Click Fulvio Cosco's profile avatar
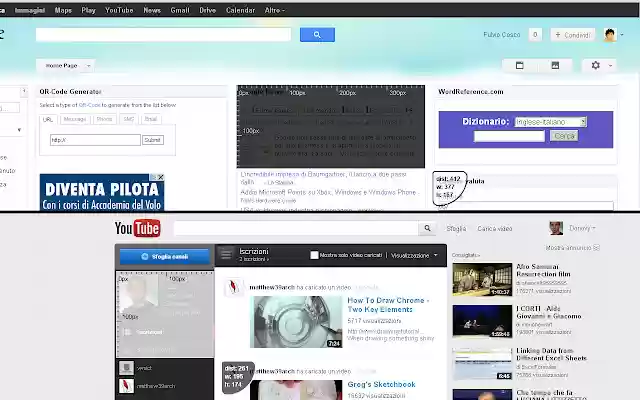 coord(610,35)
